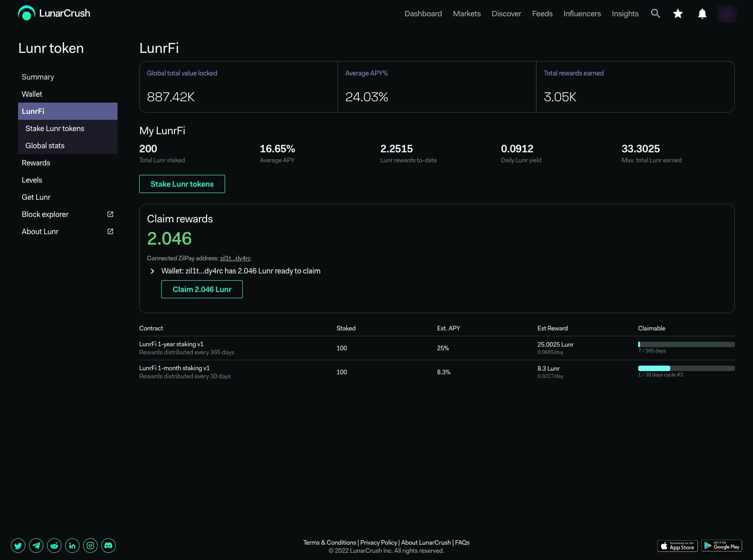Click Claim 2.046 Lunr button

[202, 289]
